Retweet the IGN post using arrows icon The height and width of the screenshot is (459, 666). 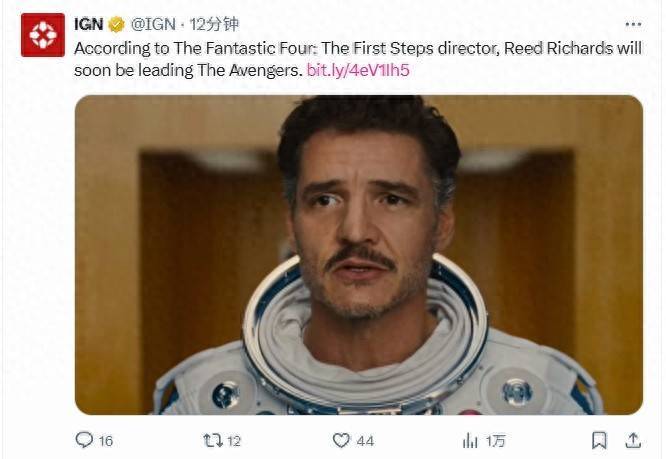(x=210, y=440)
